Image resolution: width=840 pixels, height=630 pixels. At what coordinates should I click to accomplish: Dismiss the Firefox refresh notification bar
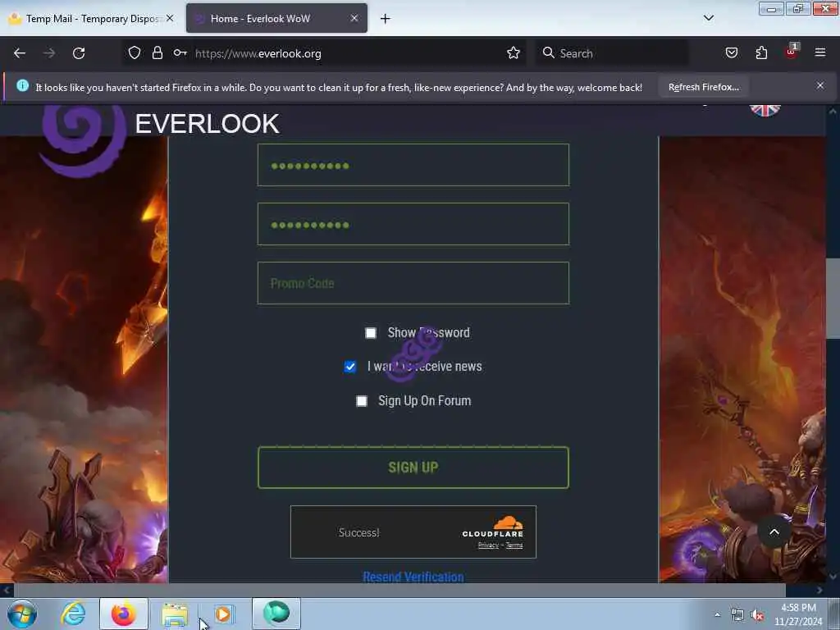(819, 85)
